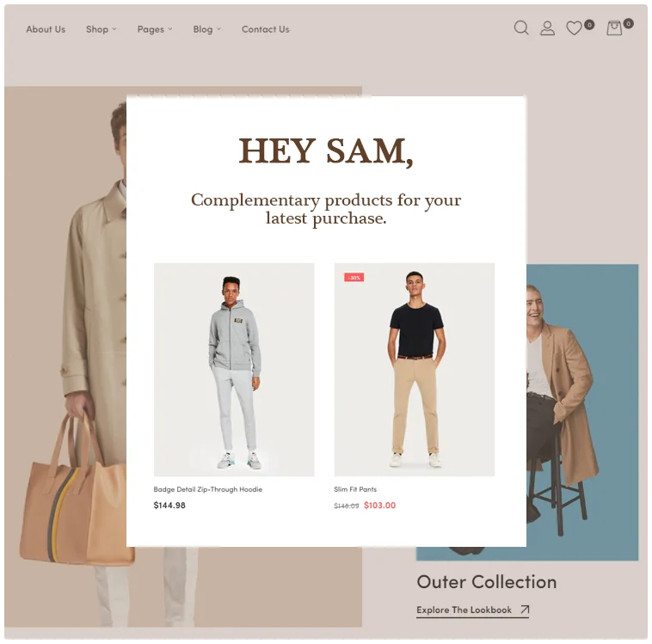
Task: Follow the Explore The Lookbook link
Action: click(x=464, y=610)
